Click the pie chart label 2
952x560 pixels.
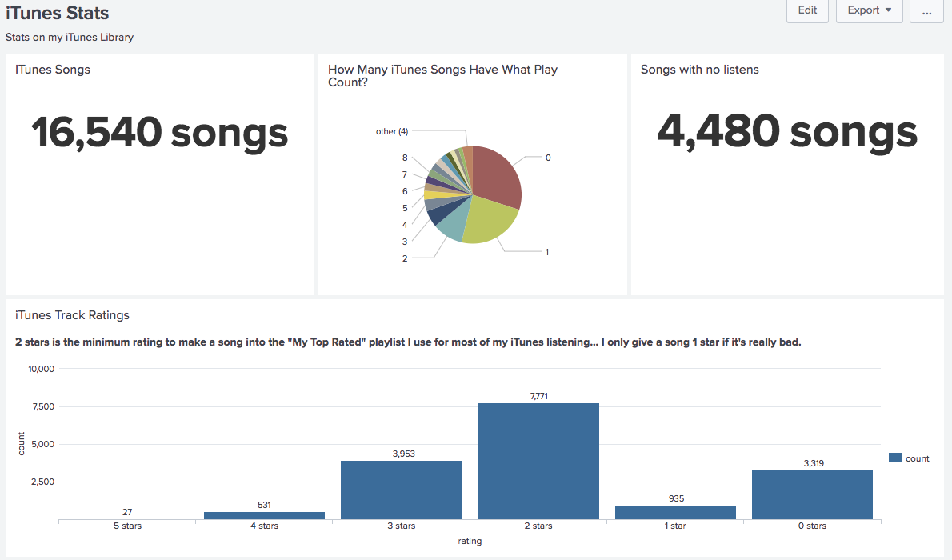(x=405, y=258)
